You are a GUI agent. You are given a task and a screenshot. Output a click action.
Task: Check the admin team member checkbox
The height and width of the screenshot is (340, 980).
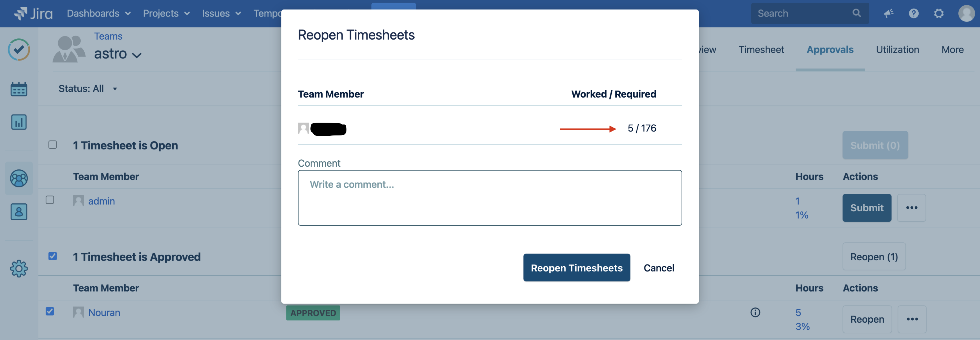(x=50, y=200)
